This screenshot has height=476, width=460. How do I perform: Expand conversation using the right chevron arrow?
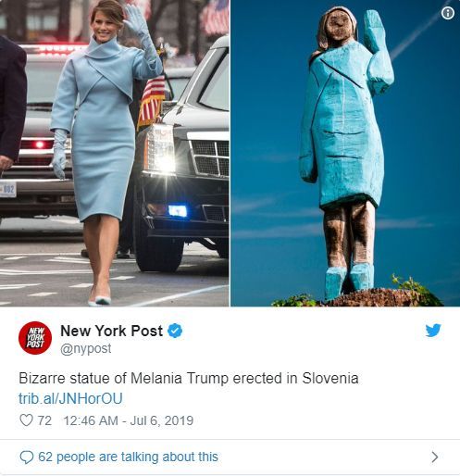[435, 457]
